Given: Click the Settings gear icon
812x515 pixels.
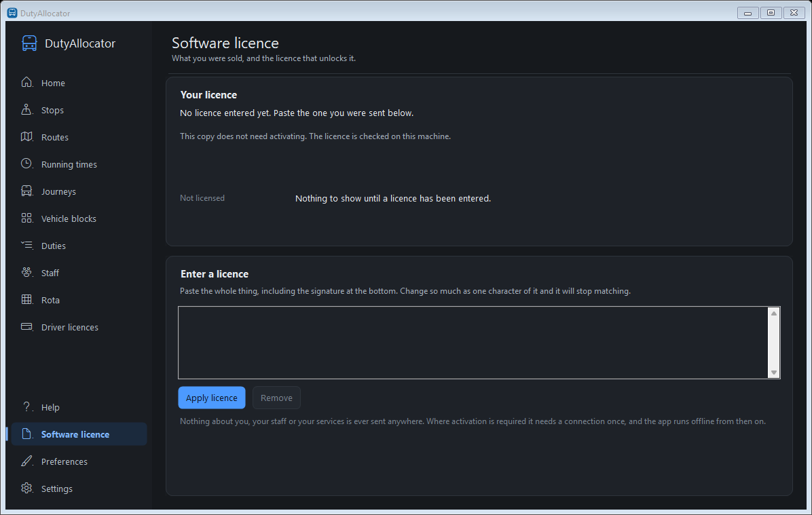Looking at the screenshot, I should click(x=27, y=488).
